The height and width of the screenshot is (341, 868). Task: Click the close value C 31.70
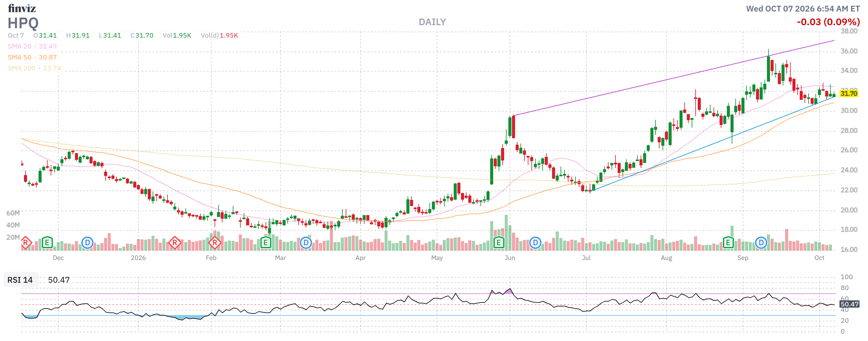(x=142, y=35)
